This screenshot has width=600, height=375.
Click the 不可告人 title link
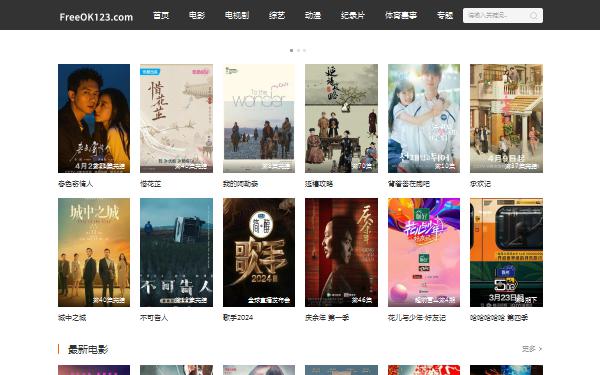click(154, 318)
